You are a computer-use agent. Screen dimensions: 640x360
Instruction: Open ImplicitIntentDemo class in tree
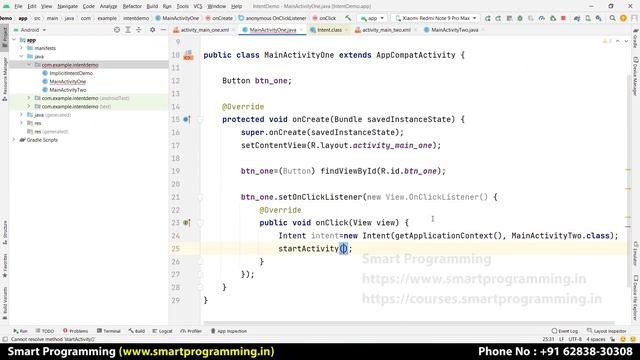click(71, 73)
